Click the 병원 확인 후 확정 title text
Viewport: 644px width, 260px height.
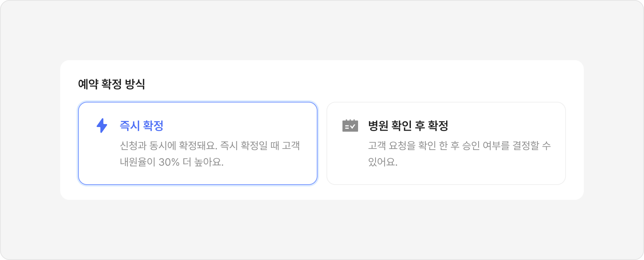coord(408,126)
